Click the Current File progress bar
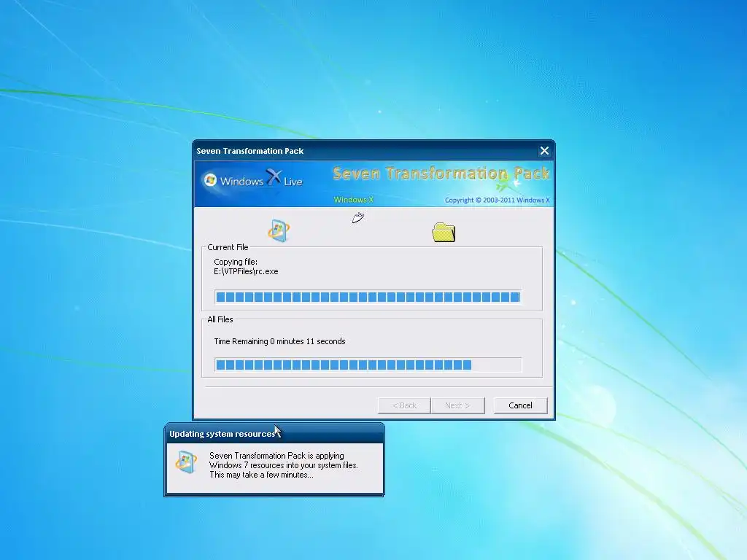 (368, 297)
